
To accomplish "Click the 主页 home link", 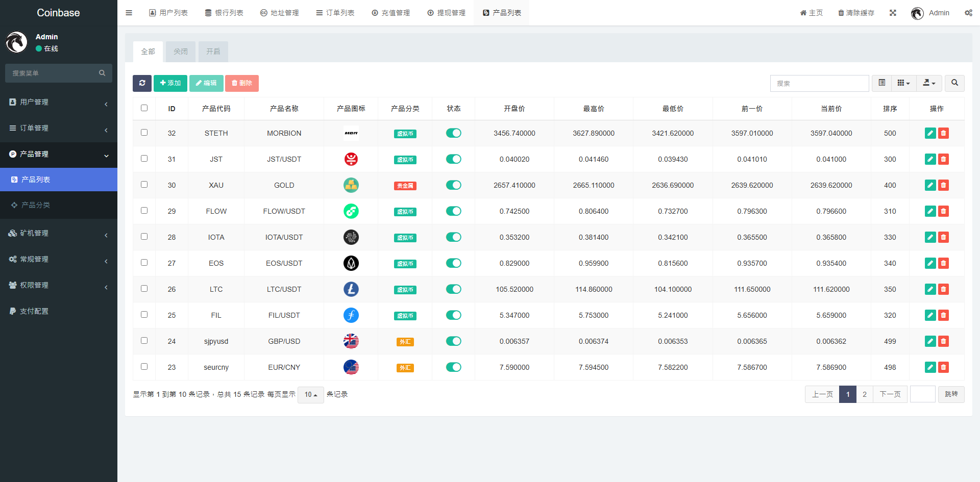I will [x=812, y=13].
